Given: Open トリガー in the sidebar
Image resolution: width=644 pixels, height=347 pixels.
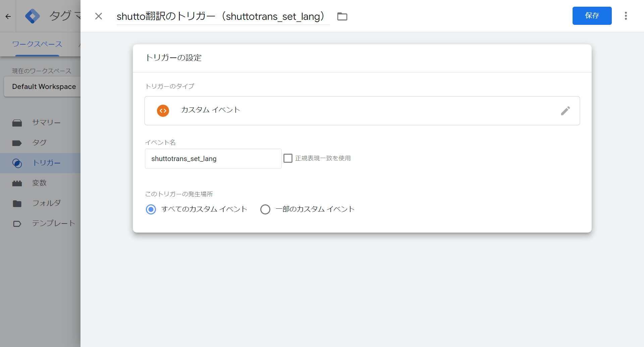Looking at the screenshot, I should coord(40,163).
